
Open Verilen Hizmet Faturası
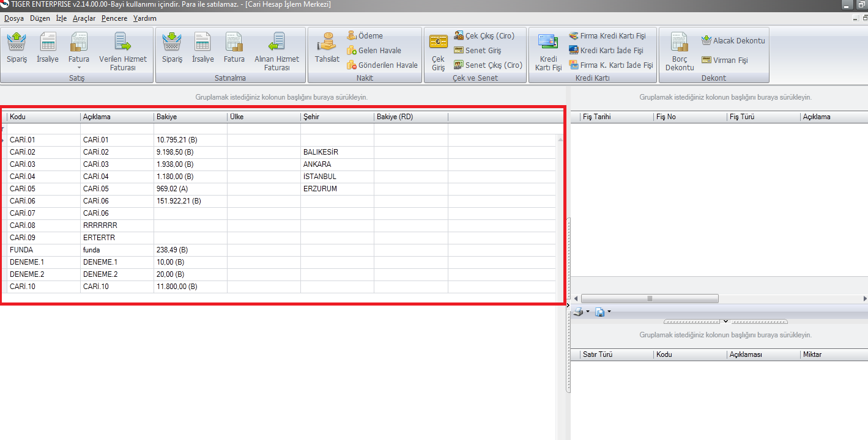pos(123,51)
